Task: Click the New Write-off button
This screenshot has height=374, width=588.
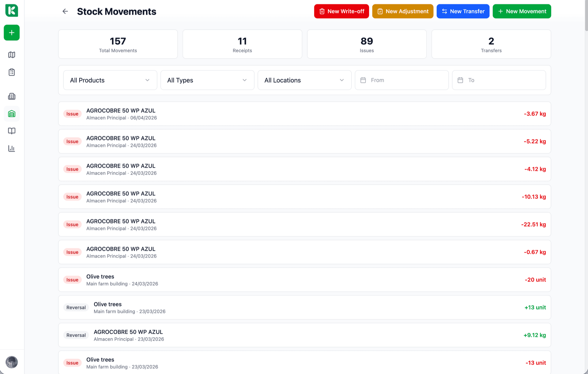Action: click(x=341, y=11)
